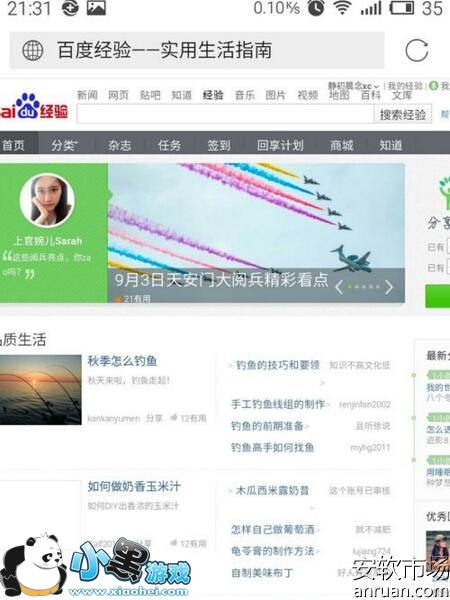
Task: Switch to the 回享计划 tab
Action: click(x=280, y=145)
